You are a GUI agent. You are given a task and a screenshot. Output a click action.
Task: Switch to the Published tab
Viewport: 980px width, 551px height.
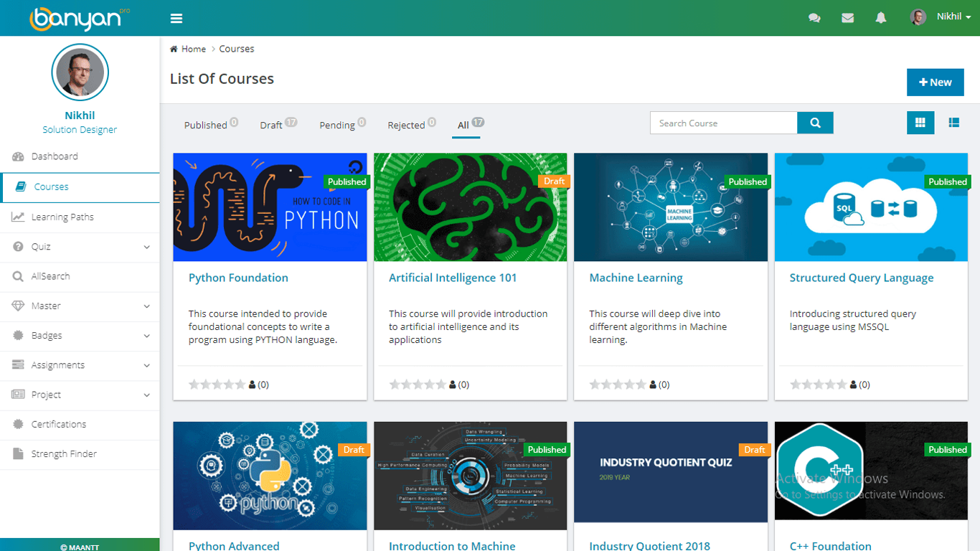[x=211, y=125]
